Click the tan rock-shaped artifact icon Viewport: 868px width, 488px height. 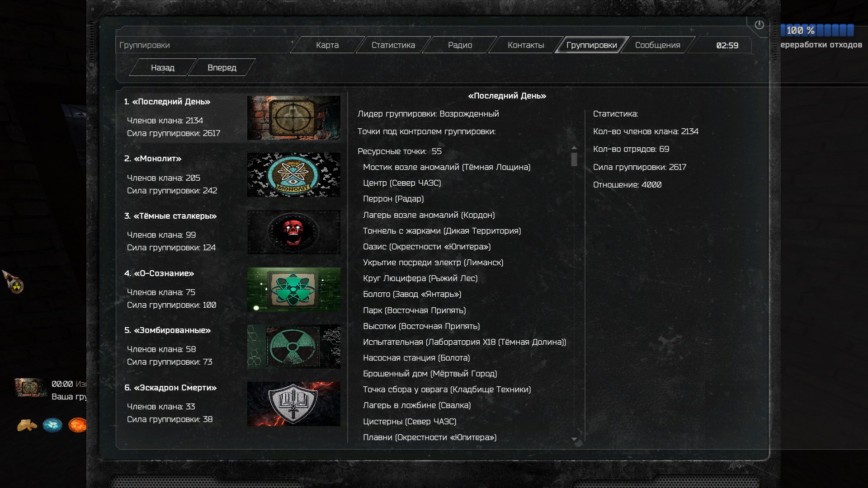27,425
